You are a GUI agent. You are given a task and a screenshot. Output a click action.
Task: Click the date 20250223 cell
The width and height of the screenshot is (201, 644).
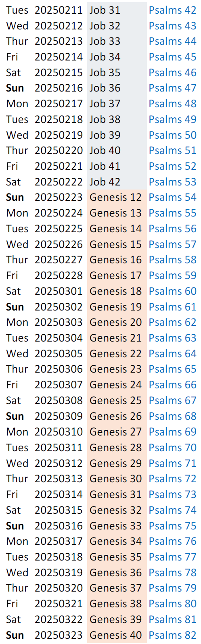point(59,198)
